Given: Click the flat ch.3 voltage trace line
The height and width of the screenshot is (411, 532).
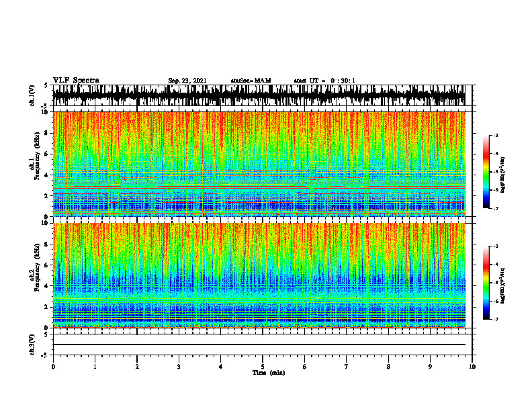Looking at the screenshot, I should [259, 345].
